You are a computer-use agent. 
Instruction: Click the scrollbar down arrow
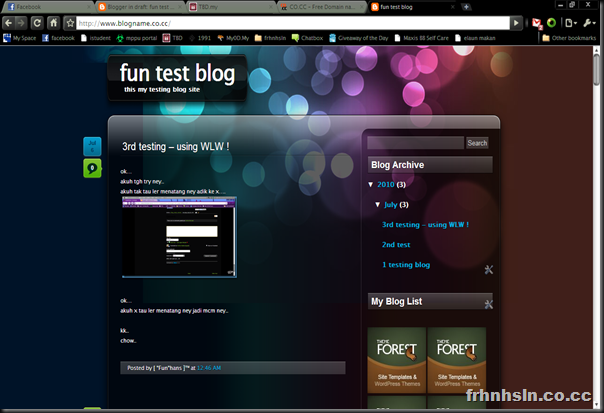(x=597, y=405)
